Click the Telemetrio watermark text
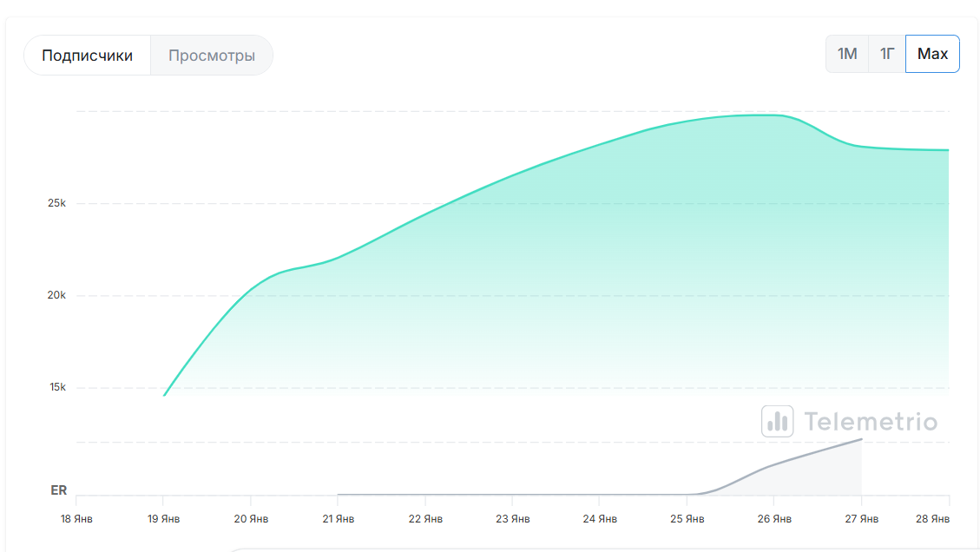 click(870, 422)
